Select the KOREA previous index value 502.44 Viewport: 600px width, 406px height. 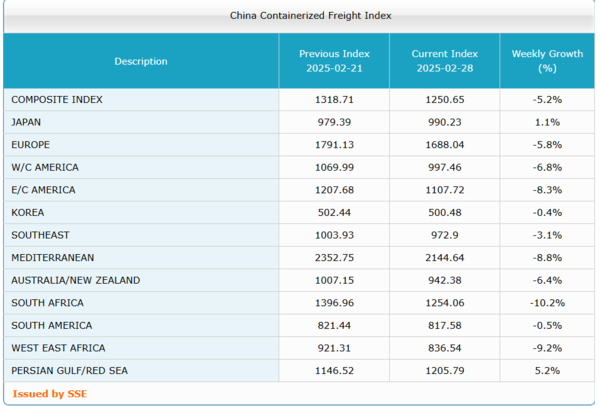pos(334,212)
